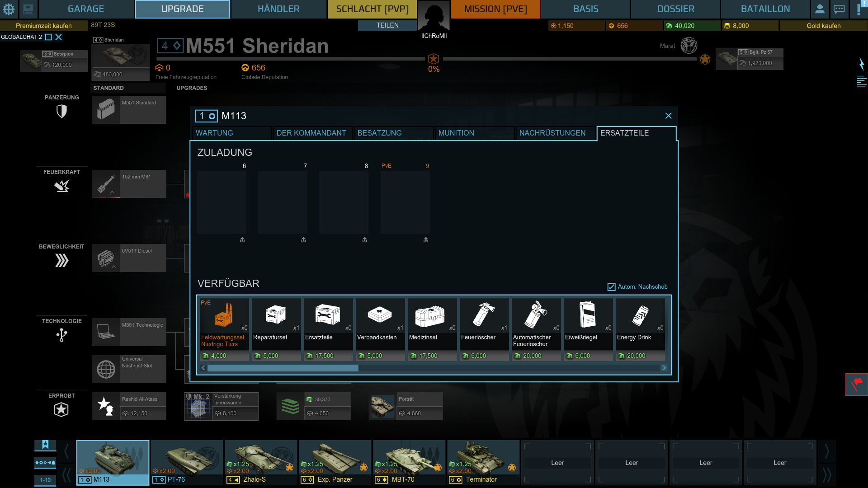The image size is (868, 488).
Task: Click Premiumzeit kaufen button
Action: (x=44, y=26)
